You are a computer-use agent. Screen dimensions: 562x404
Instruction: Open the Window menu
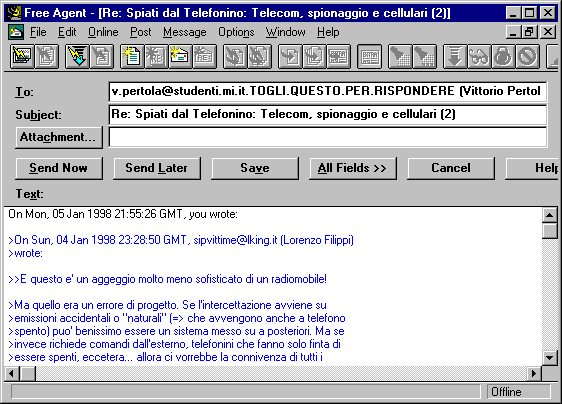click(x=286, y=32)
